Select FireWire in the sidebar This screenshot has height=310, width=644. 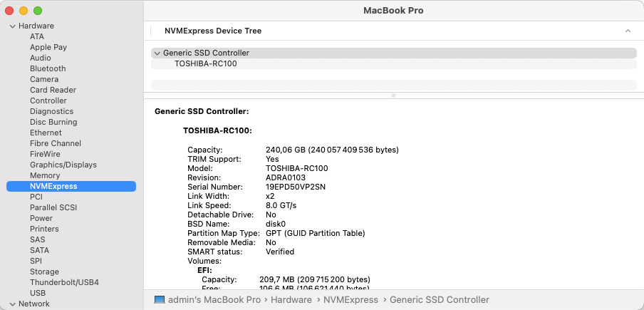[45, 154]
